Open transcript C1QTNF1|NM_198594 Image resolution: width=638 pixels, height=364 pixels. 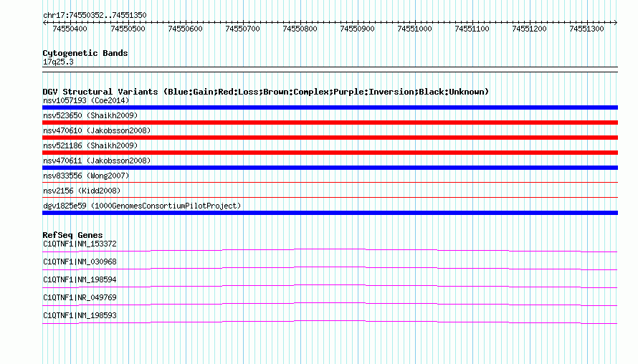click(80, 280)
